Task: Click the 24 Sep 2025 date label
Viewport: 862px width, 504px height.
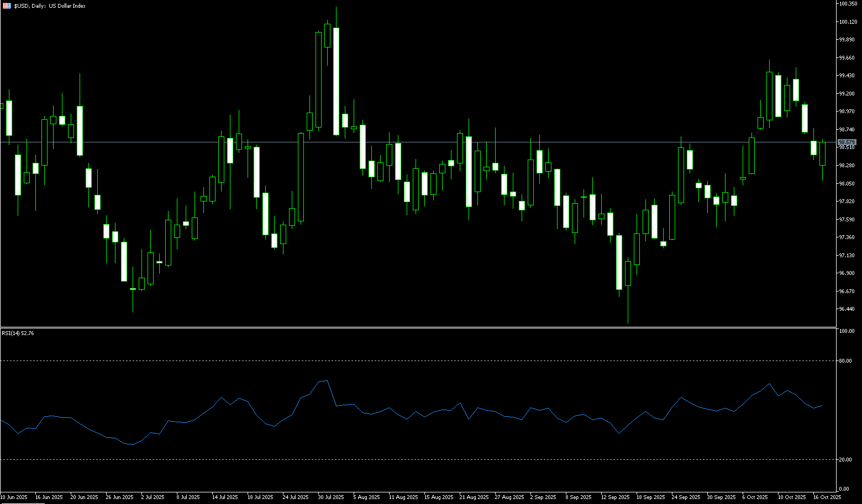Action: pyautogui.click(x=685, y=497)
